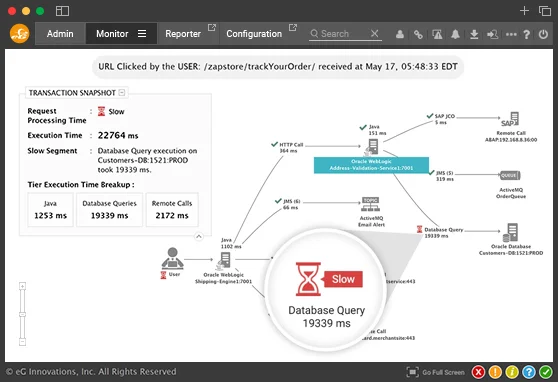Open the Monitor hamburger menu
Viewport: 558px width, 382px height.
click(x=142, y=33)
